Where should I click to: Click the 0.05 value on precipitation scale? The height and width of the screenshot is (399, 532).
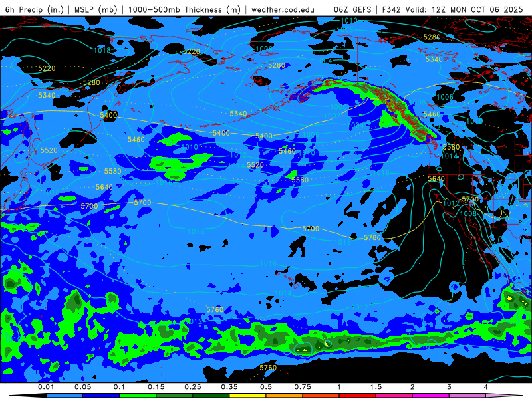[82, 387]
